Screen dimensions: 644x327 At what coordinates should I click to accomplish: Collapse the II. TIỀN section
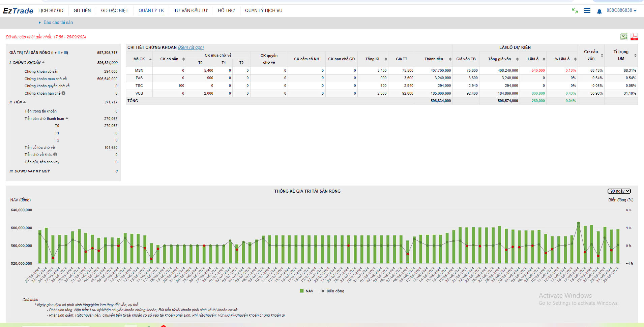[24, 102]
